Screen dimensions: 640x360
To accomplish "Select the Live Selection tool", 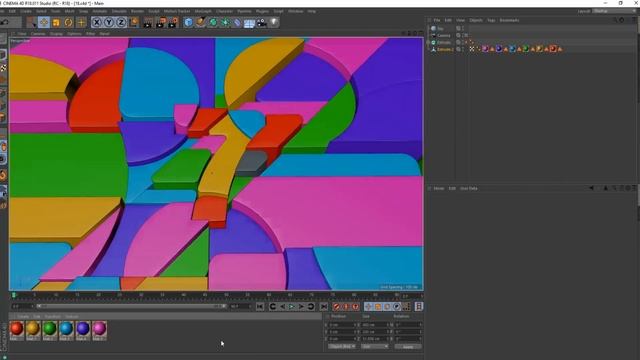I will pyautogui.click(x=32, y=22).
